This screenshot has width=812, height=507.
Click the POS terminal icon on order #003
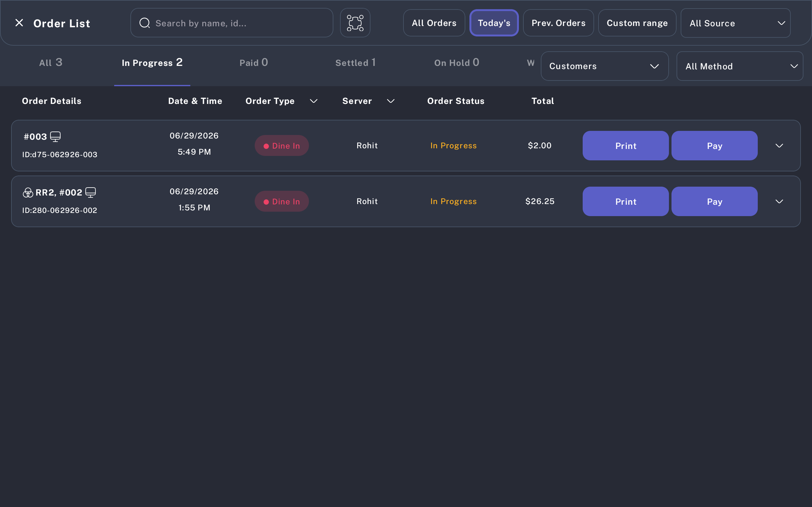click(x=56, y=137)
